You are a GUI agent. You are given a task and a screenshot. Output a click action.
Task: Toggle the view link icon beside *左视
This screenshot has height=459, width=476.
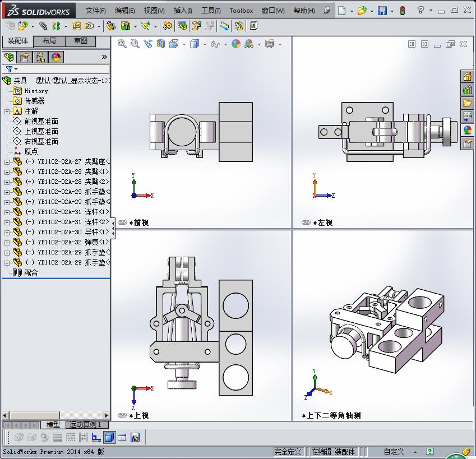(306, 222)
